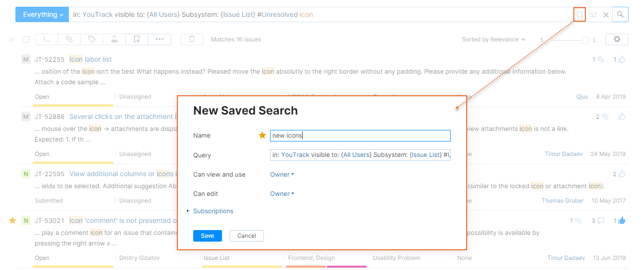Click the assignee person toolbar icon
Image resolution: width=644 pixels, height=270 pixels.
point(114,39)
